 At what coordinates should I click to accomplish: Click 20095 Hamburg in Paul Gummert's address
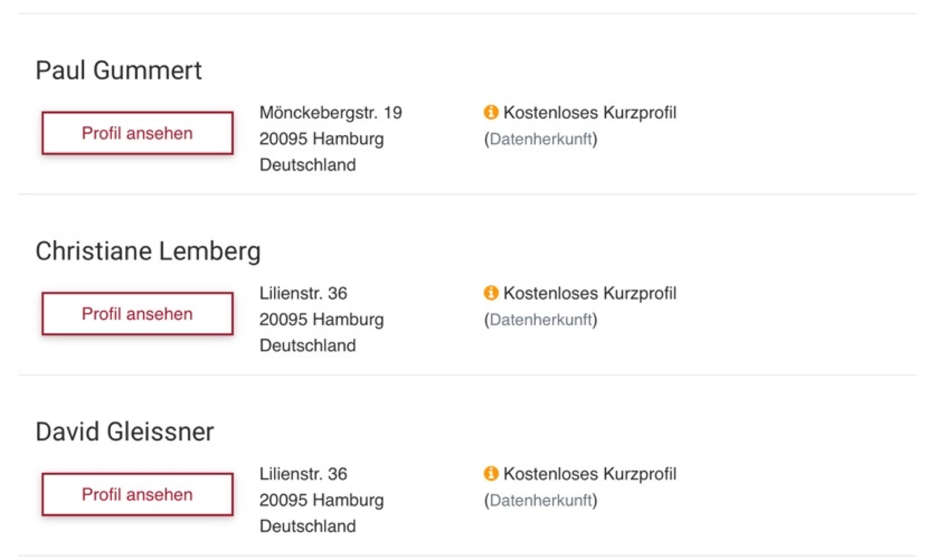[x=321, y=139]
